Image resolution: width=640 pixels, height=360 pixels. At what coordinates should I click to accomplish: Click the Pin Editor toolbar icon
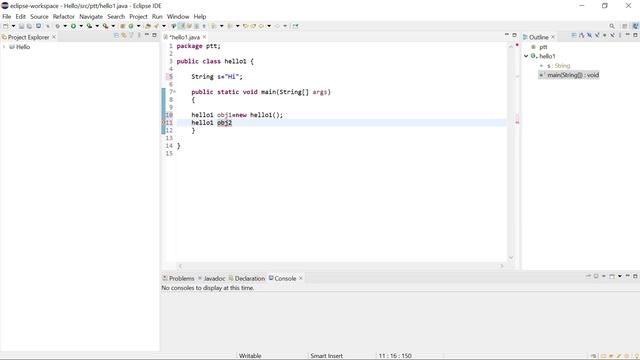click(x=295, y=26)
